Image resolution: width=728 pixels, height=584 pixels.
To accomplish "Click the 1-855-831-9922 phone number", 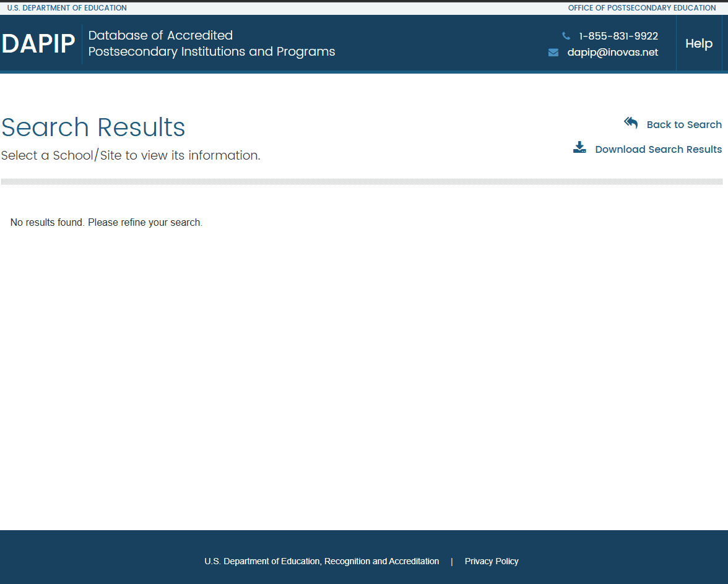I will pyautogui.click(x=618, y=36).
